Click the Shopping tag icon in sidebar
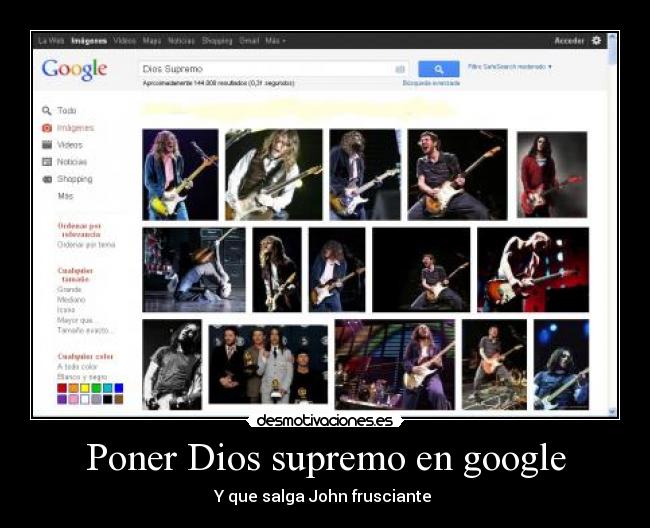Viewport: 650px width, 528px height. (x=47, y=179)
